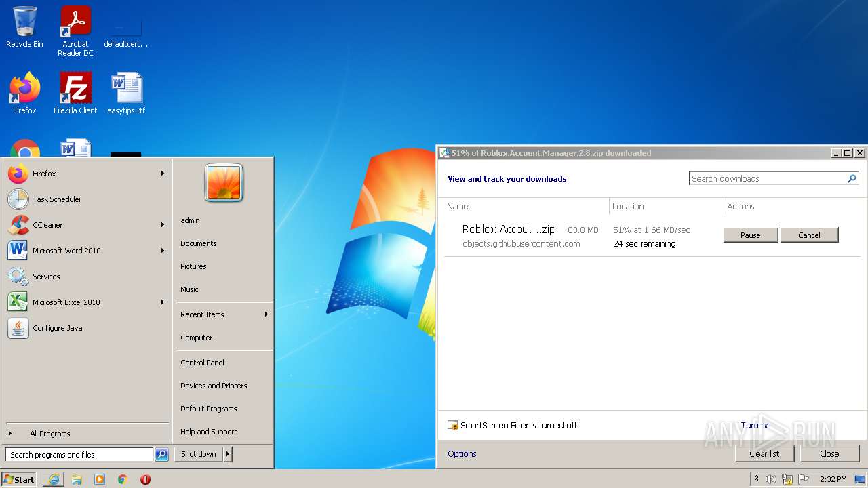The height and width of the screenshot is (488, 868).
Task: Open the admin user folder
Action: click(x=190, y=220)
